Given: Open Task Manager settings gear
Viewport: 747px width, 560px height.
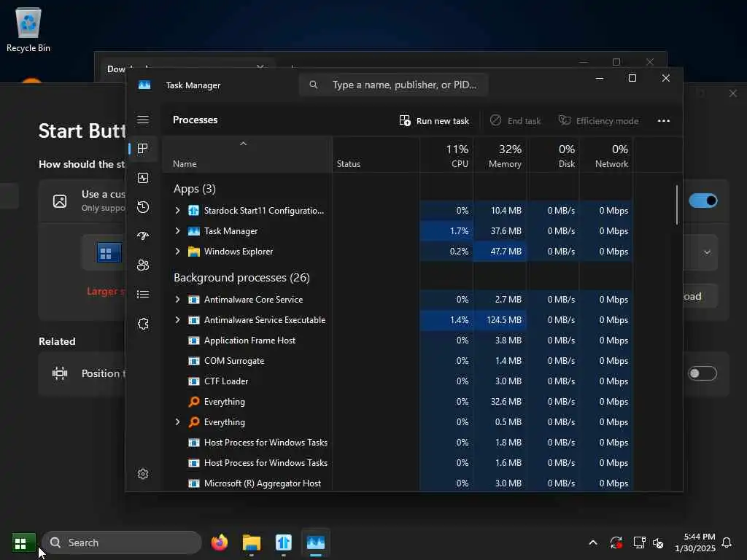Looking at the screenshot, I should click(x=143, y=474).
